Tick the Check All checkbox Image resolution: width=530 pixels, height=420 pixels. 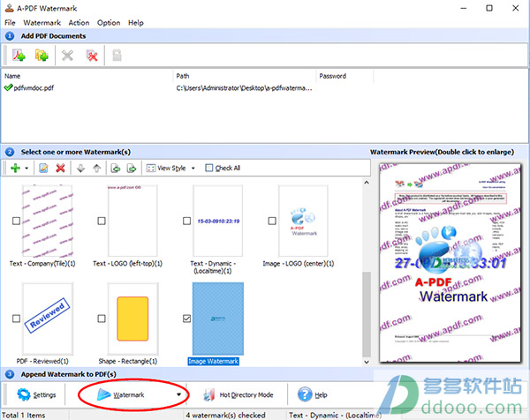click(209, 168)
